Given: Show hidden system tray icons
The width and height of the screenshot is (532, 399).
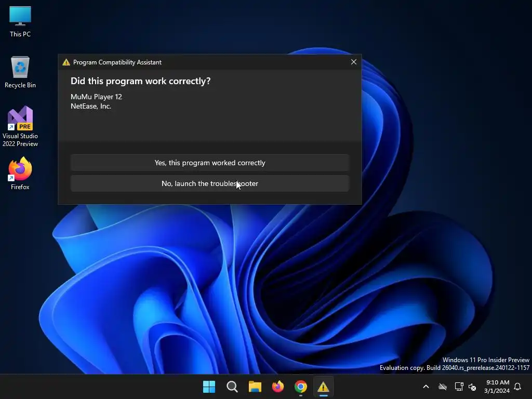Looking at the screenshot, I should (x=426, y=387).
